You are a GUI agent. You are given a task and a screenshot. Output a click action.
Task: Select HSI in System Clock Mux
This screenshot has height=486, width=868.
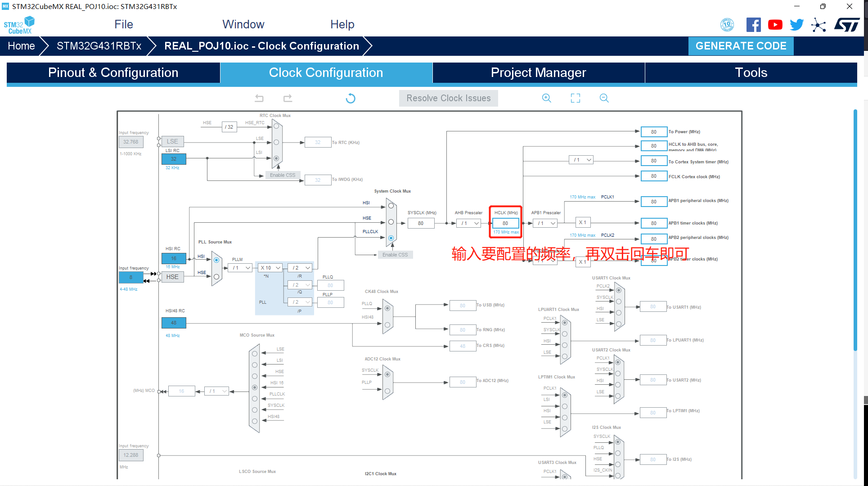pos(391,206)
